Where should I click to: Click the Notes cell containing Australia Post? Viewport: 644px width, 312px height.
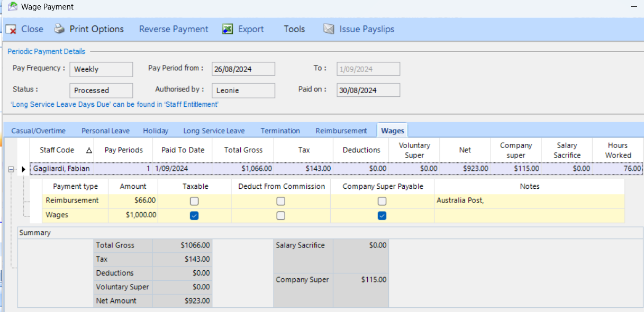[529, 200]
